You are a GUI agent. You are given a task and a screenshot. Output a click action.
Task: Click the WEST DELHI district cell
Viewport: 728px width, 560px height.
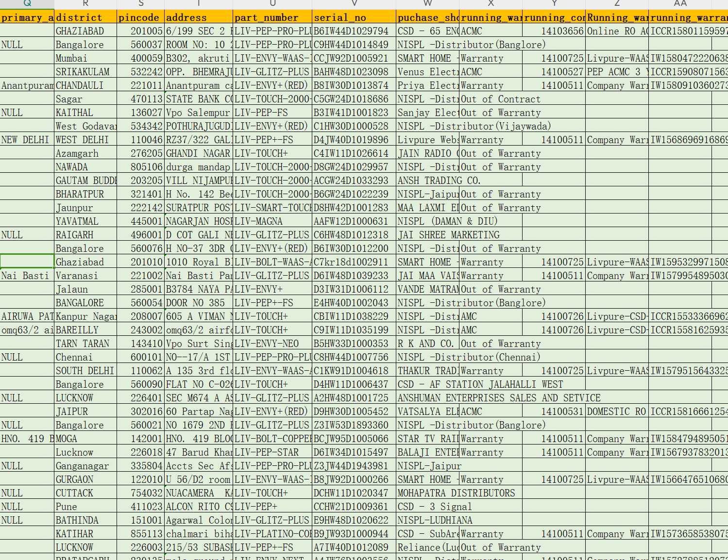(85, 140)
